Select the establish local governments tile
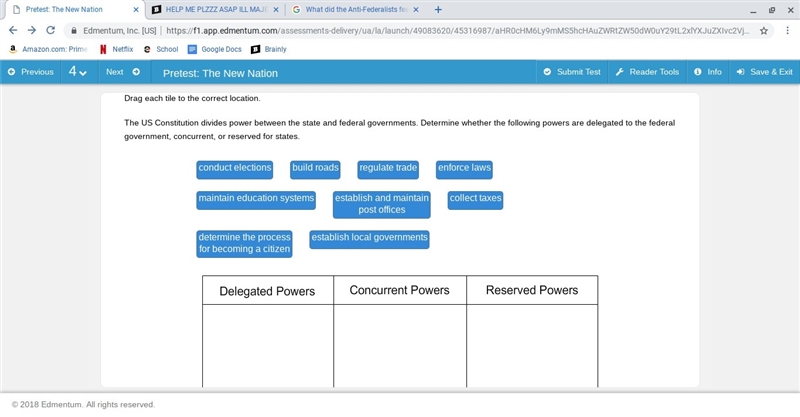The width and height of the screenshot is (800, 417). coord(369,239)
